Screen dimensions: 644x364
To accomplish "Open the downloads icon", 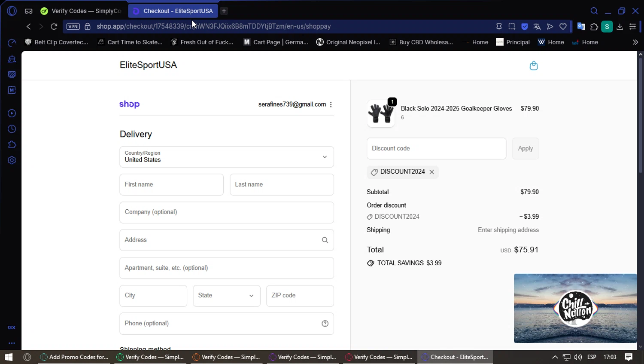I will pos(620,27).
